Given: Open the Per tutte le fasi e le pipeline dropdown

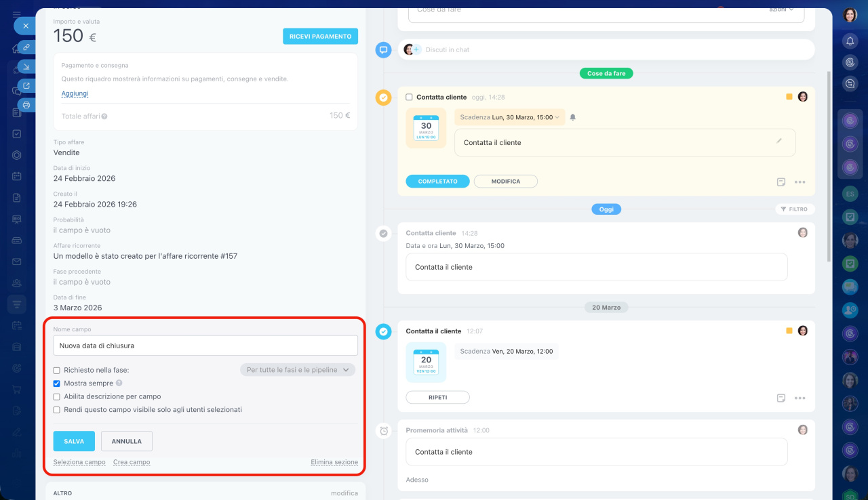Looking at the screenshot, I should coord(298,370).
